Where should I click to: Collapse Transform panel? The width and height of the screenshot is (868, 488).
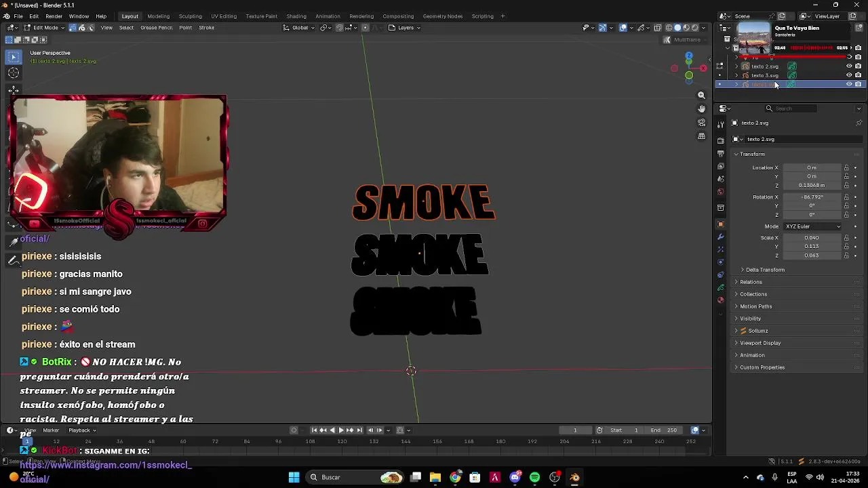(752, 154)
